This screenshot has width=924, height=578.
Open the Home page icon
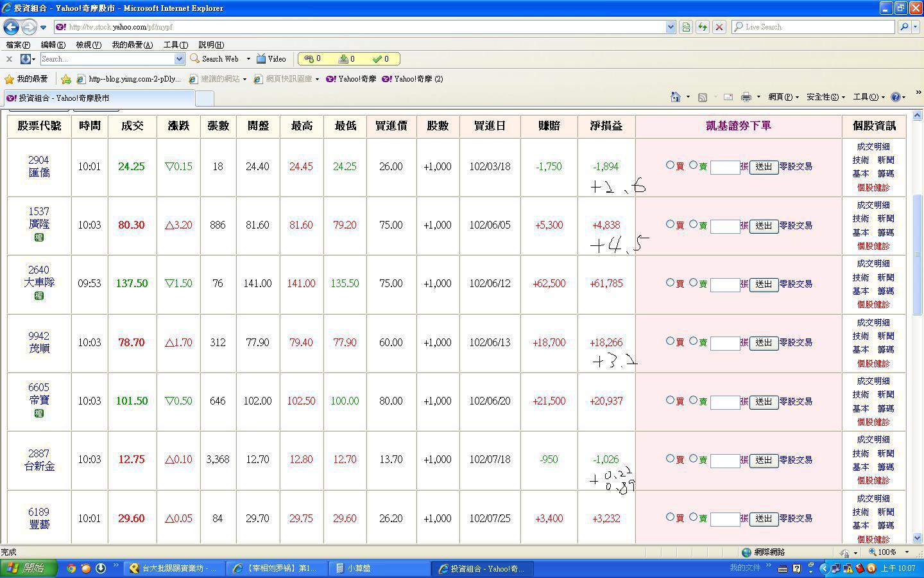(675, 97)
